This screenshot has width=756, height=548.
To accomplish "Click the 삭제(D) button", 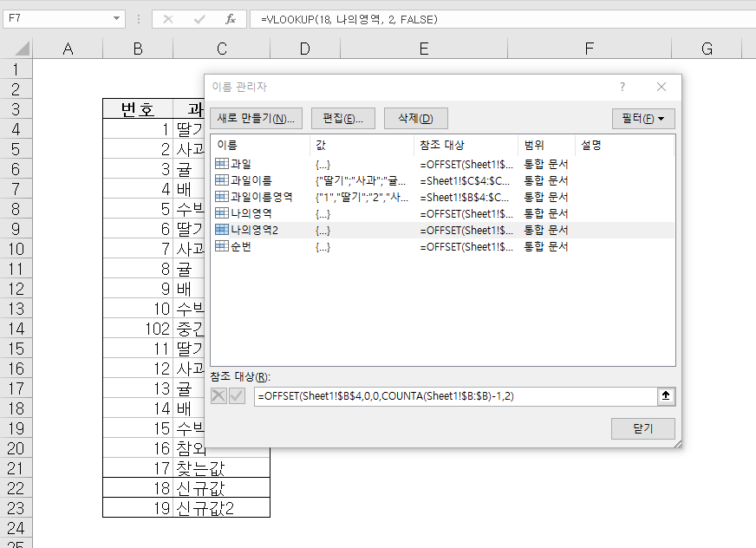I will pos(415,118).
